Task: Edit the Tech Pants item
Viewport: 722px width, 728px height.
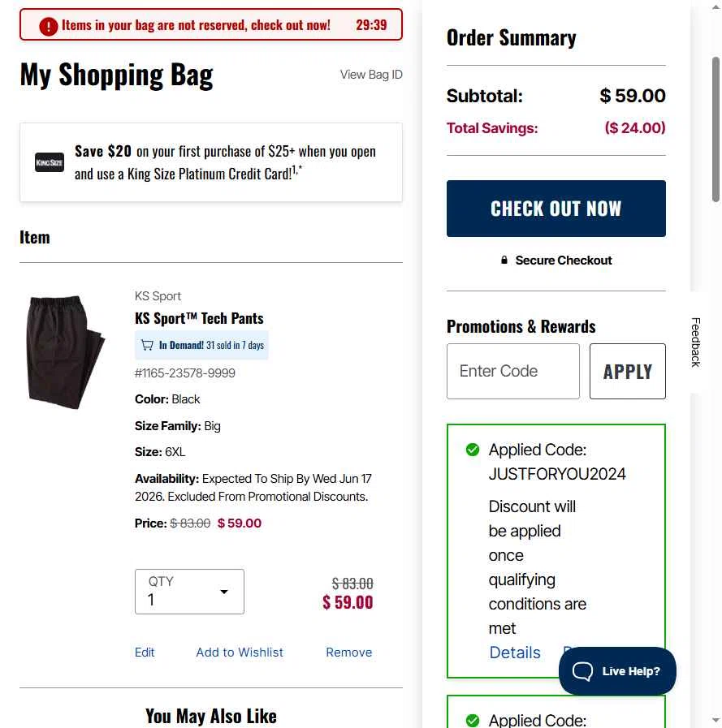Action: (x=145, y=653)
